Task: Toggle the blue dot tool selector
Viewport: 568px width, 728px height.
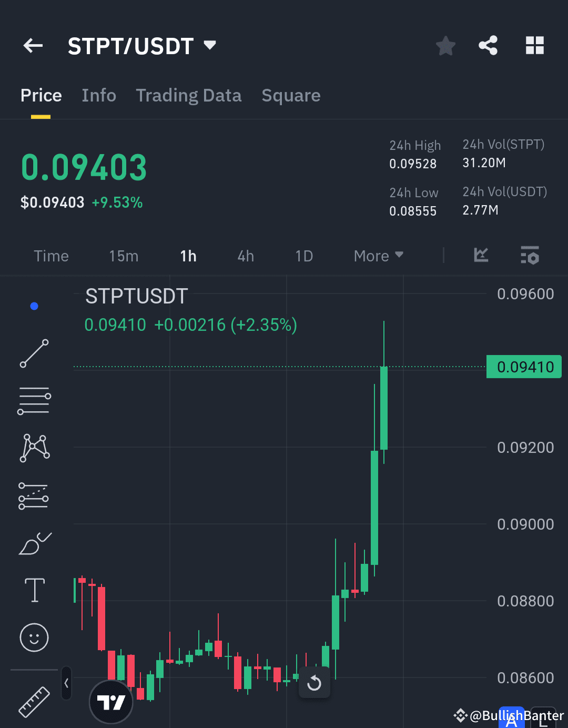Action: point(34,306)
